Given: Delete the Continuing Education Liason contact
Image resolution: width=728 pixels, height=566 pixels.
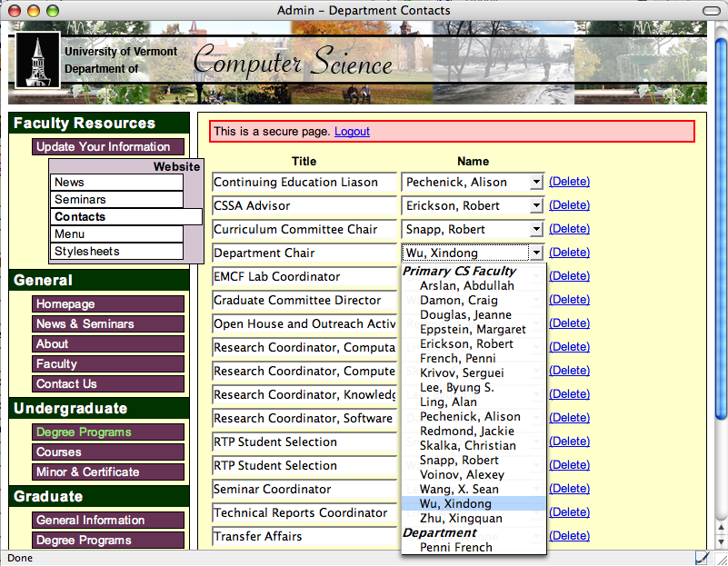Looking at the screenshot, I should [x=569, y=182].
